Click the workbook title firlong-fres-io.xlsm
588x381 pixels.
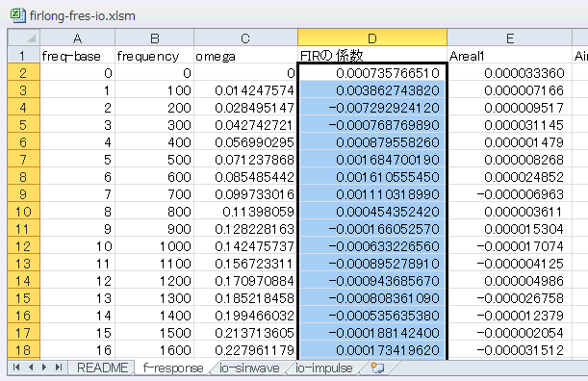point(83,15)
